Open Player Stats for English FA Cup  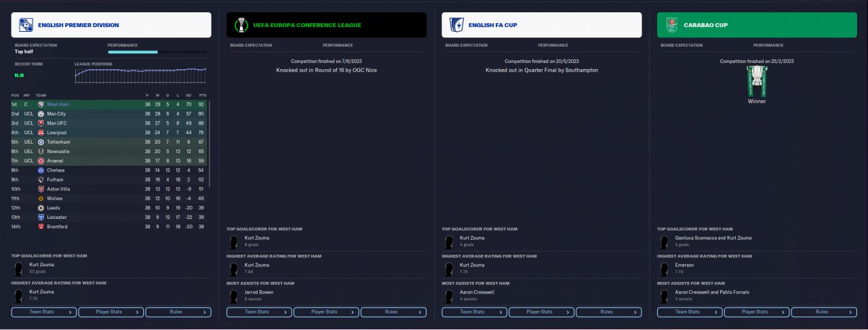(x=541, y=312)
